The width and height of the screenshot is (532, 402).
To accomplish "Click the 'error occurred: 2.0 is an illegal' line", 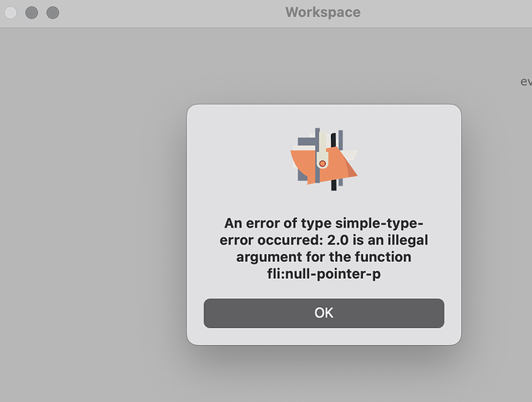I will 324,240.
